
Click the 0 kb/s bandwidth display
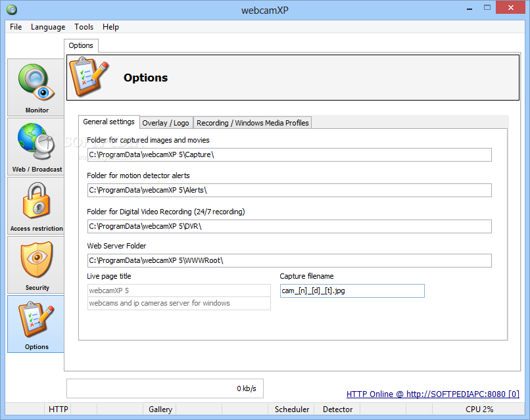tap(165, 388)
